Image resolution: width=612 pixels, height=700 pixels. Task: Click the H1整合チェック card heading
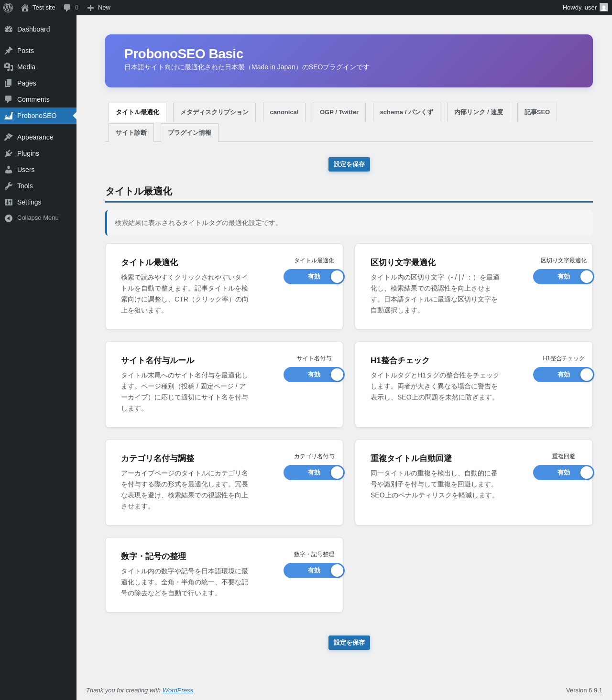(400, 360)
